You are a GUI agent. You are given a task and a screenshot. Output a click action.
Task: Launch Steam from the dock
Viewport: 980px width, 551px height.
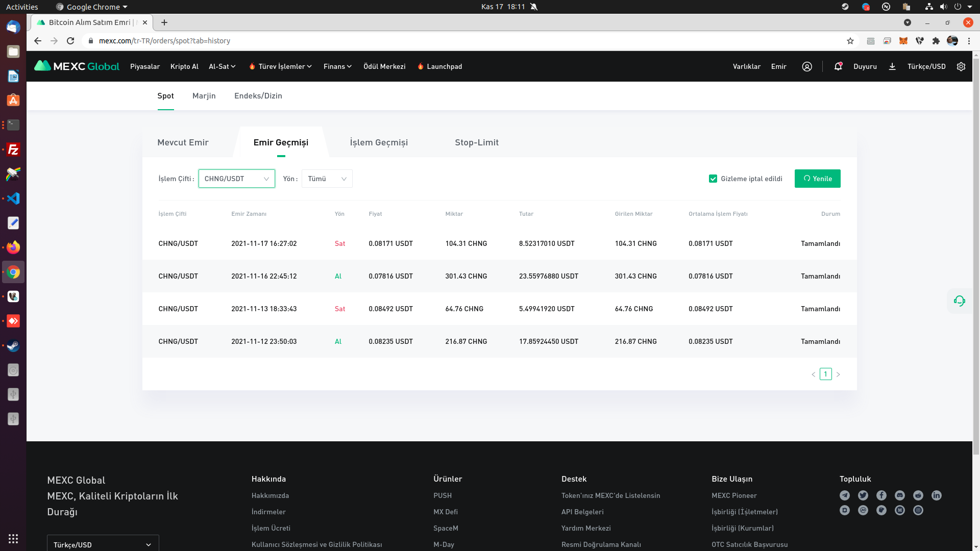click(13, 346)
